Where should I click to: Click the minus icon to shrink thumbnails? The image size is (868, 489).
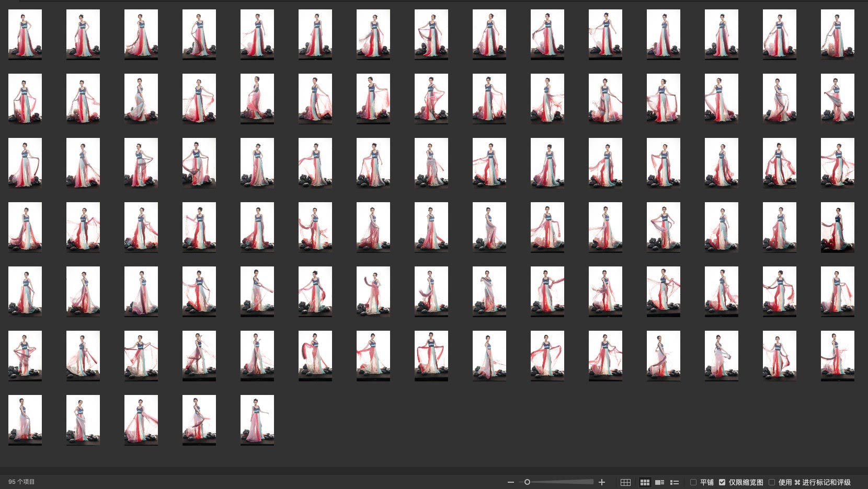510,482
